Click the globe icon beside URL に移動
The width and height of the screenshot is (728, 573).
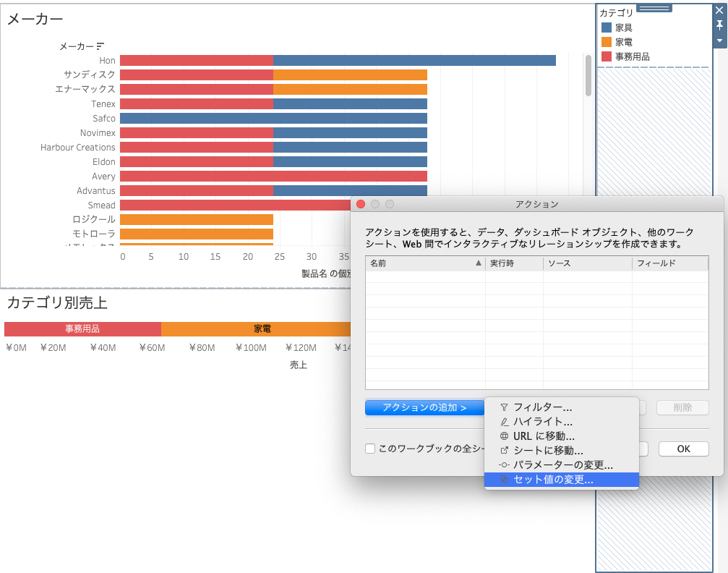point(504,436)
